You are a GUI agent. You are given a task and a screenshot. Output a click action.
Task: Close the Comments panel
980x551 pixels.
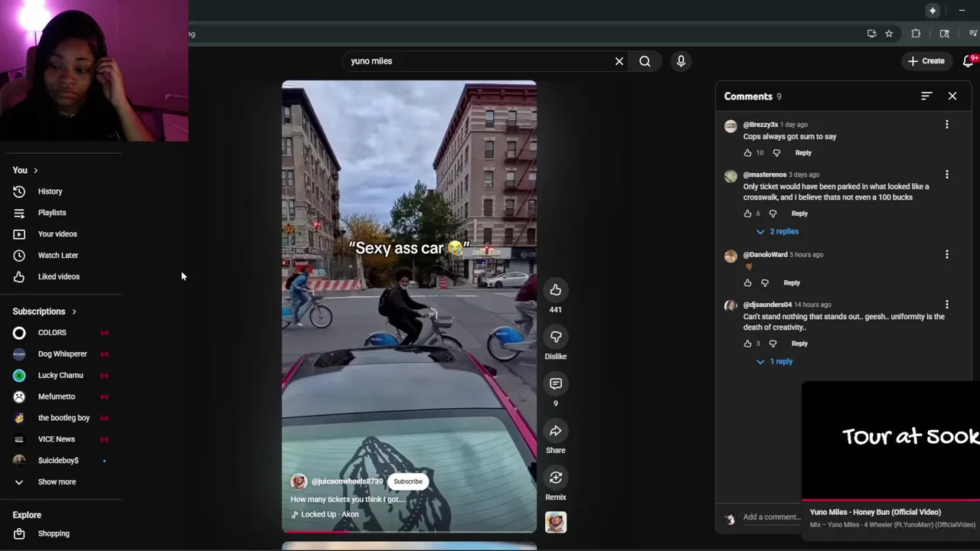(952, 96)
